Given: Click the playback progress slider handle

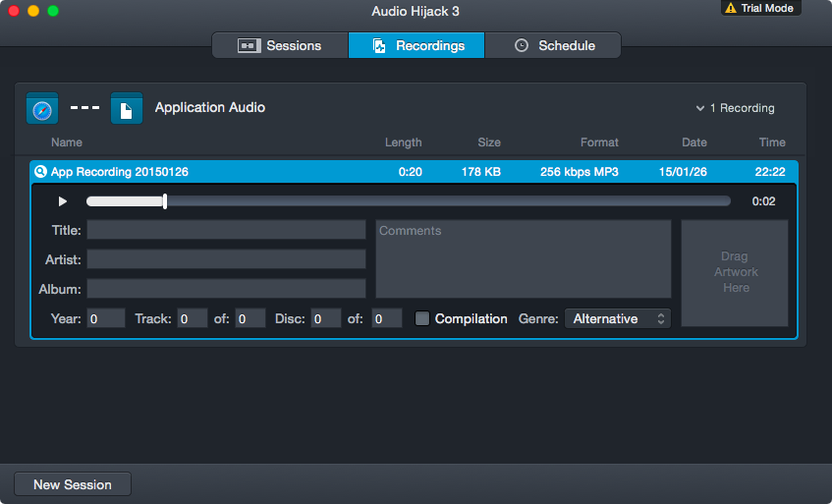Looking at the screenshot, I should click(165, 201).
